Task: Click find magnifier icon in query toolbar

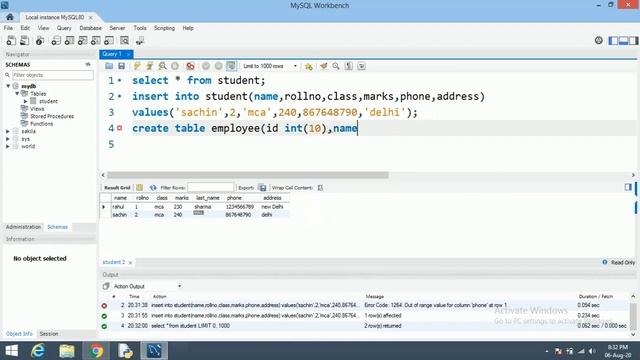Action: [x=336, y=66]
